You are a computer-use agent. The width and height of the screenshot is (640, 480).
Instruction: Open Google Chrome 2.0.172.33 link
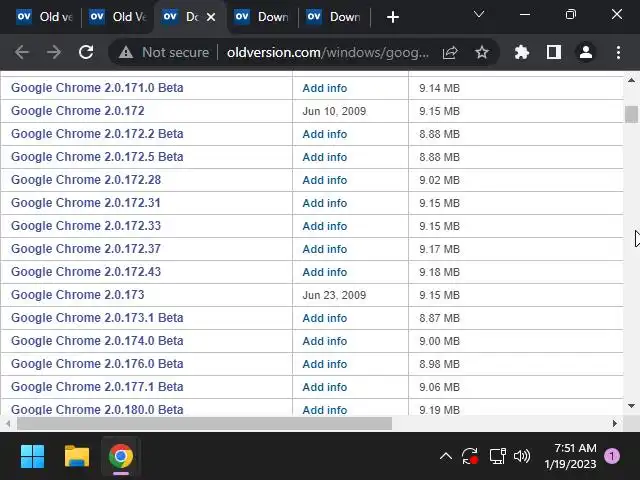(x=86, y=226)
